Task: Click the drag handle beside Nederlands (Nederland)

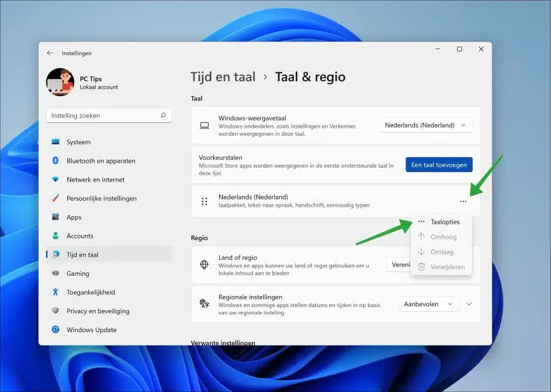Action: coord(204,201)
